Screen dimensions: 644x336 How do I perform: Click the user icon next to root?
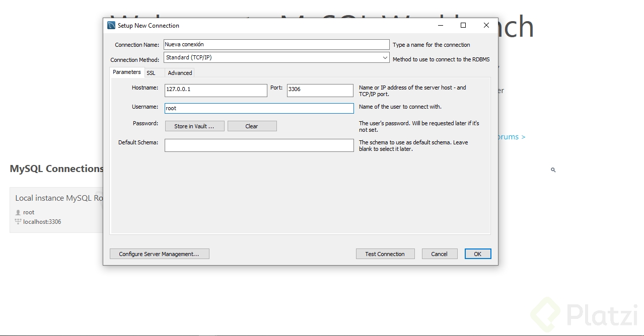(18, 212)
